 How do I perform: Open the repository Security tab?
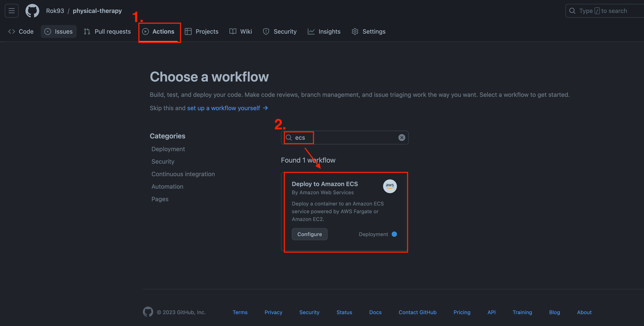(x=279, y=31)
